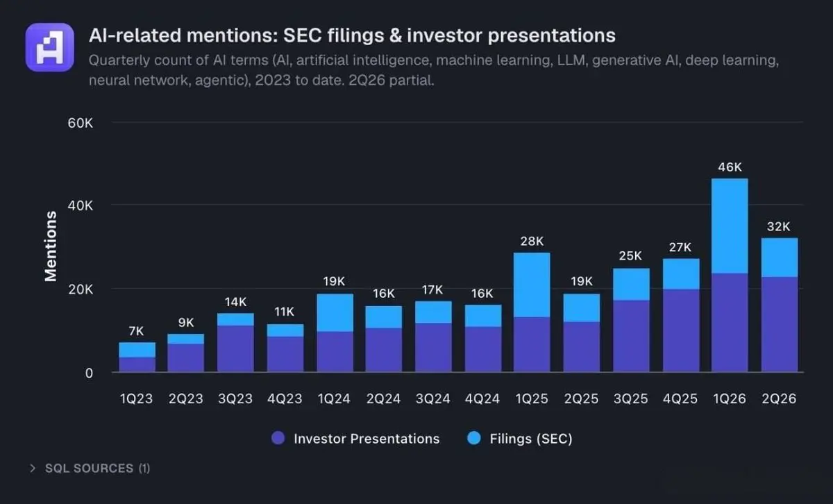This screenshot has height=504, width=833.
Task: Select the 1Q25 bar labeled 28K
Action: click(532, 312)
